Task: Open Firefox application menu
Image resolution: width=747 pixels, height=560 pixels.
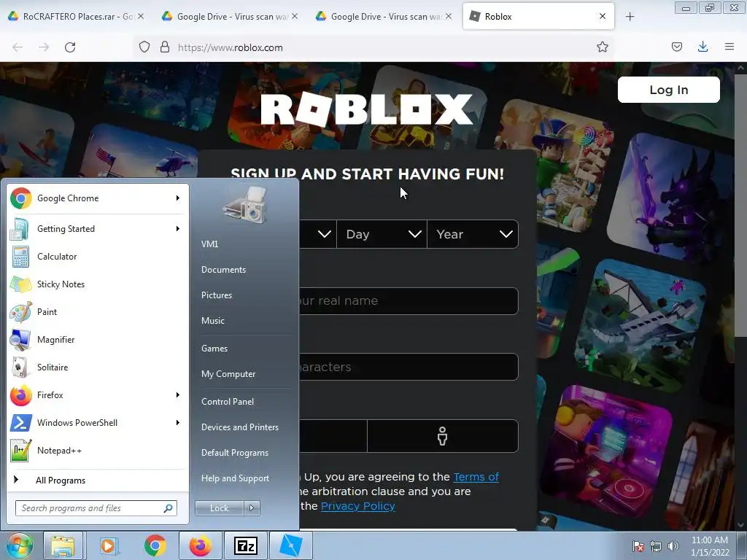Action: coord(729,47)
